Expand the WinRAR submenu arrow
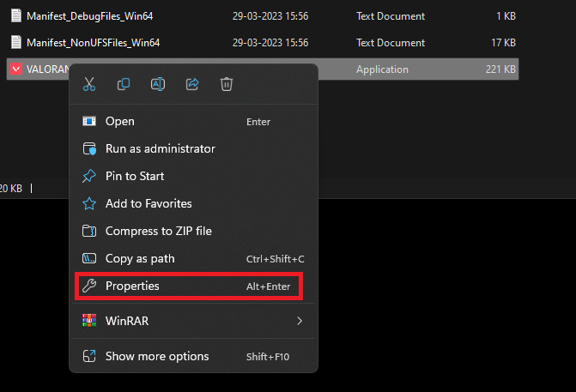 coord(299,321)
